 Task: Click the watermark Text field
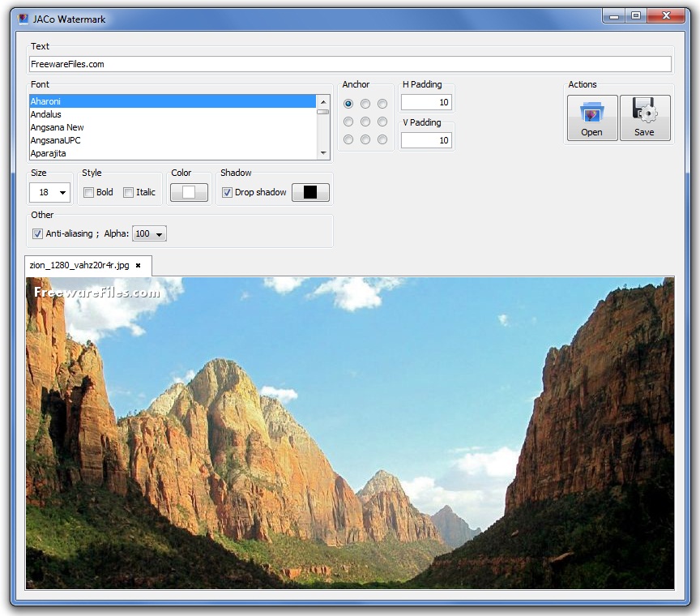(348, 63)
